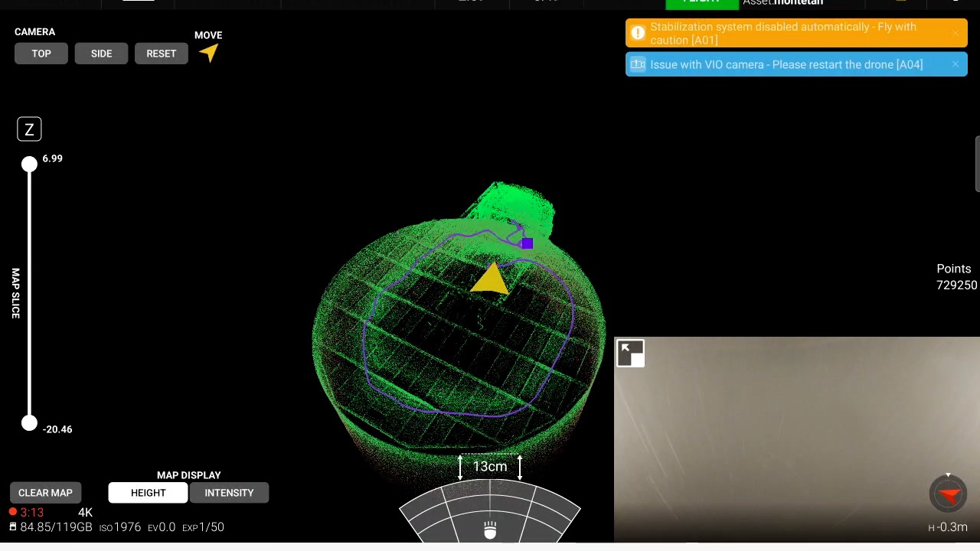Click the 13cm distance indicator
Viewport: 980px width, 551px height.
[x=490, y=466]
